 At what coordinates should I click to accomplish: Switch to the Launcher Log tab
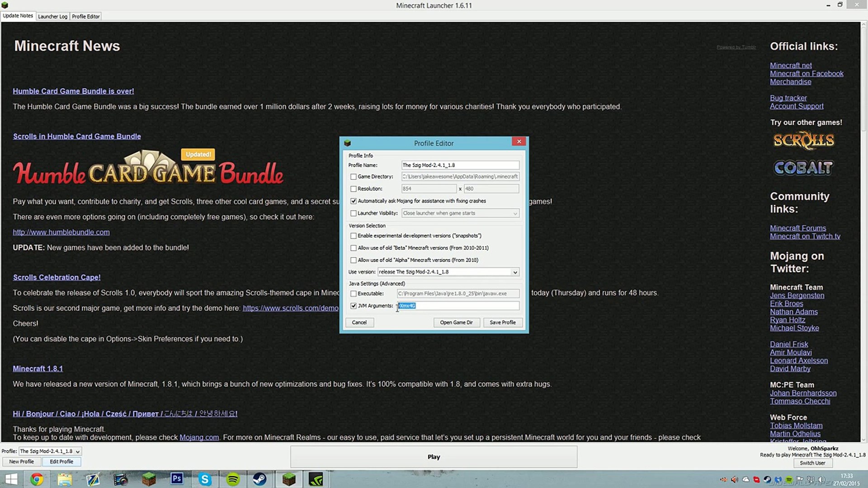coord(52,16)
